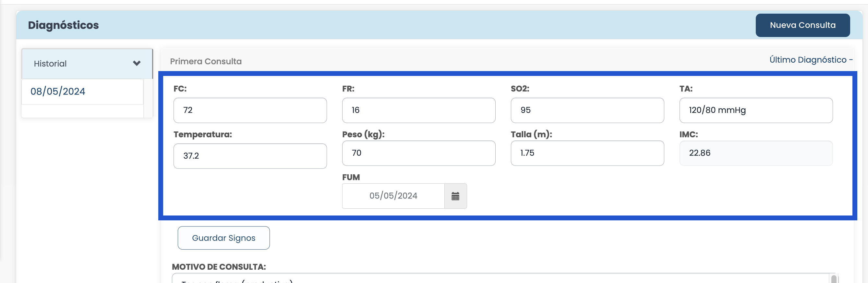
Task: Open the FUM calendar date picker icon
Action: pyautogui.click(x=455, y=196)
